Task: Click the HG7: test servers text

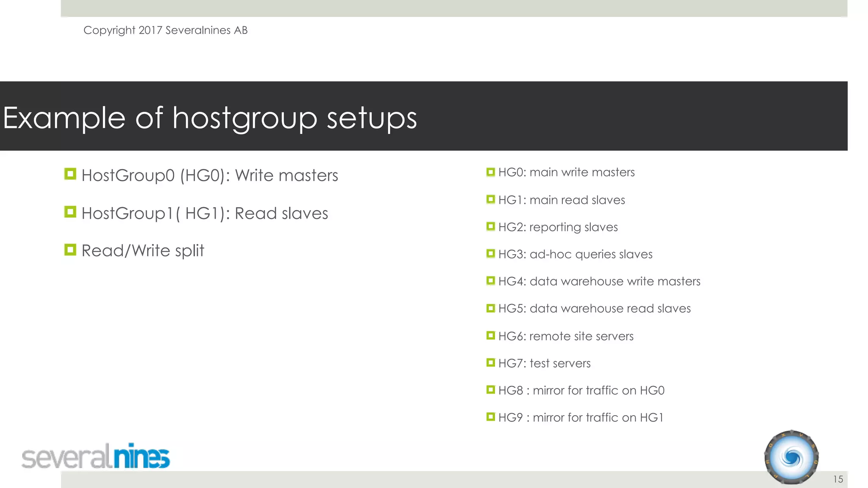Action: 544,363
